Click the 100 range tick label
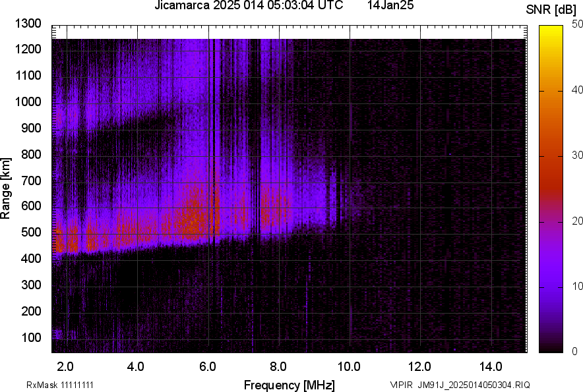The image size is (583, 392). pos(31,337)
